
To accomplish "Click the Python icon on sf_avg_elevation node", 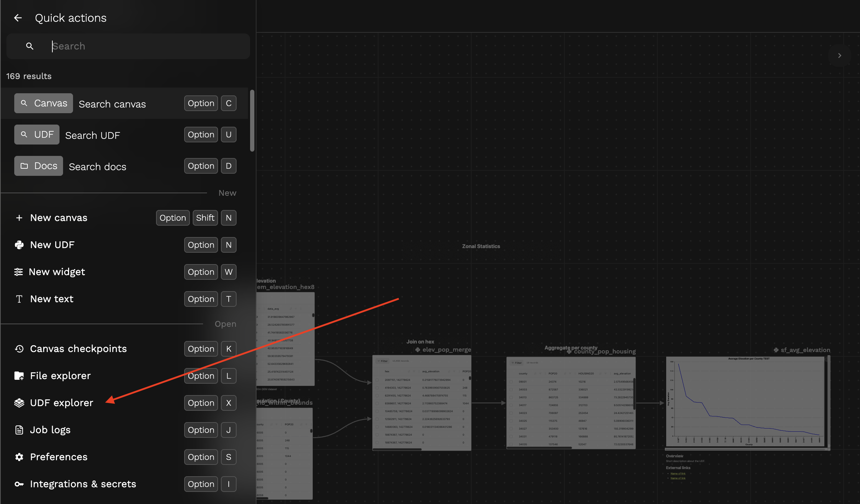I will tap(776, 350).
